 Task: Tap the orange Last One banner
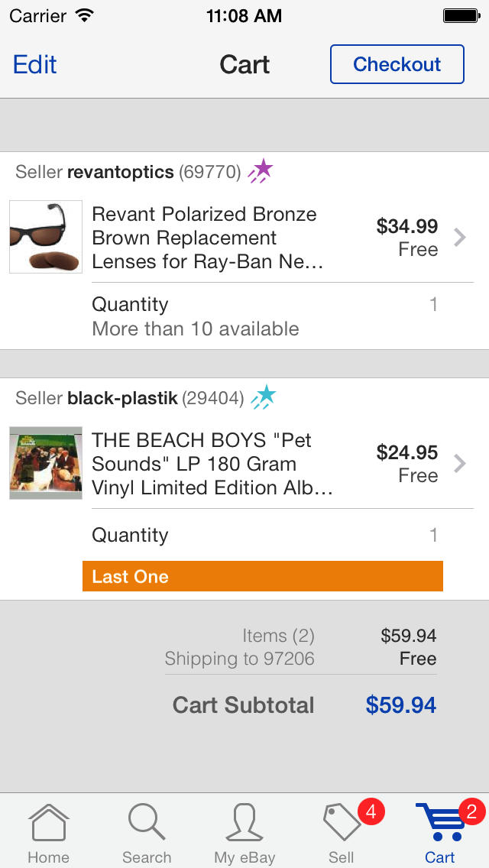pos(263,576)
